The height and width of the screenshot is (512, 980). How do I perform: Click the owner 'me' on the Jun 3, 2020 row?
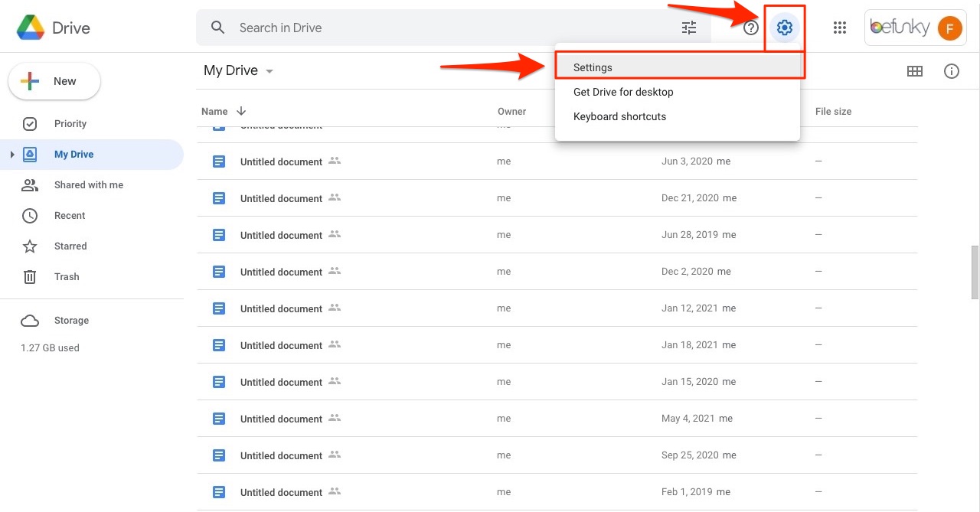coord(504,161)
